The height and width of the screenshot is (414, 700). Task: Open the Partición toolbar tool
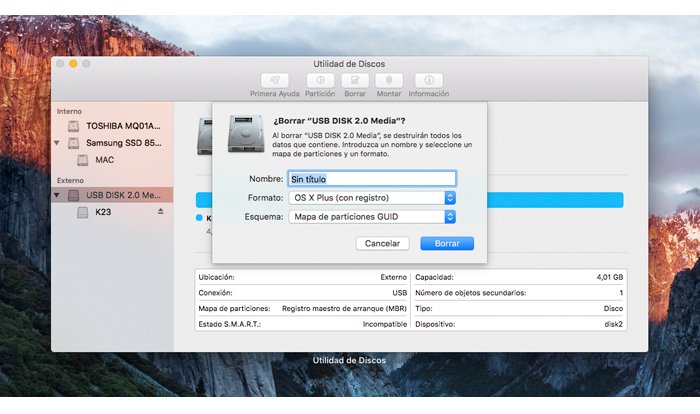(320, 80)
